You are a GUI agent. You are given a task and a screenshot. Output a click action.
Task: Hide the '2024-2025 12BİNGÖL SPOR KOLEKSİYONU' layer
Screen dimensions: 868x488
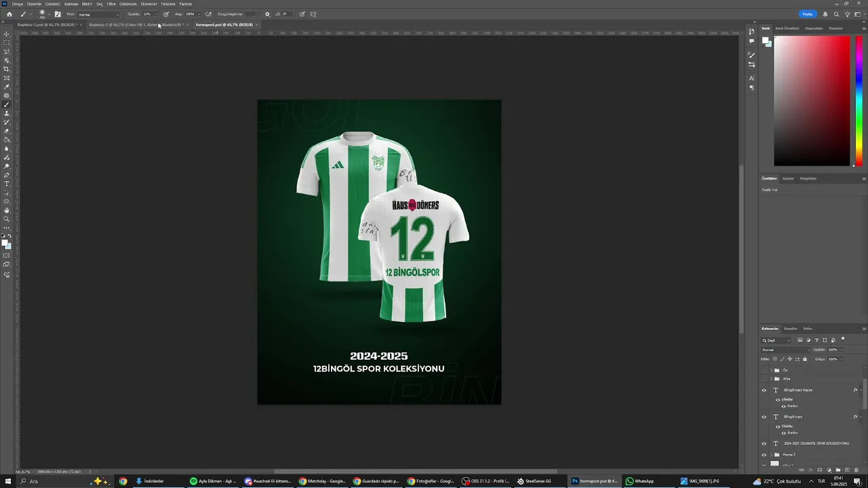764,443
